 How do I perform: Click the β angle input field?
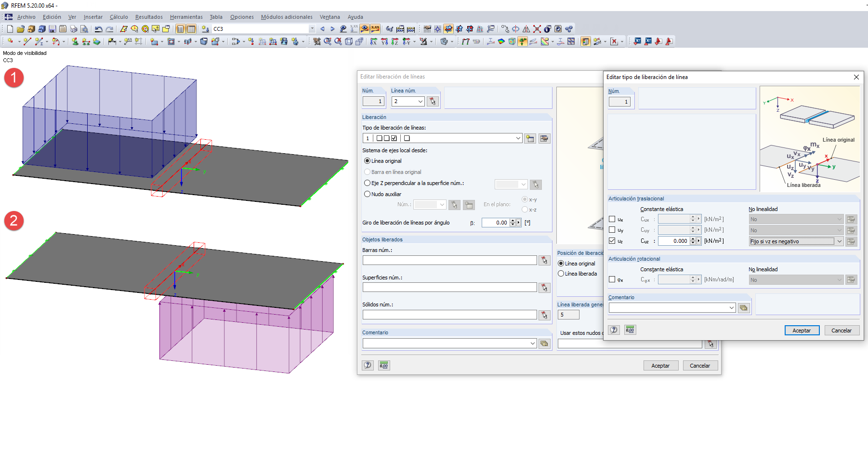(496, 223)
